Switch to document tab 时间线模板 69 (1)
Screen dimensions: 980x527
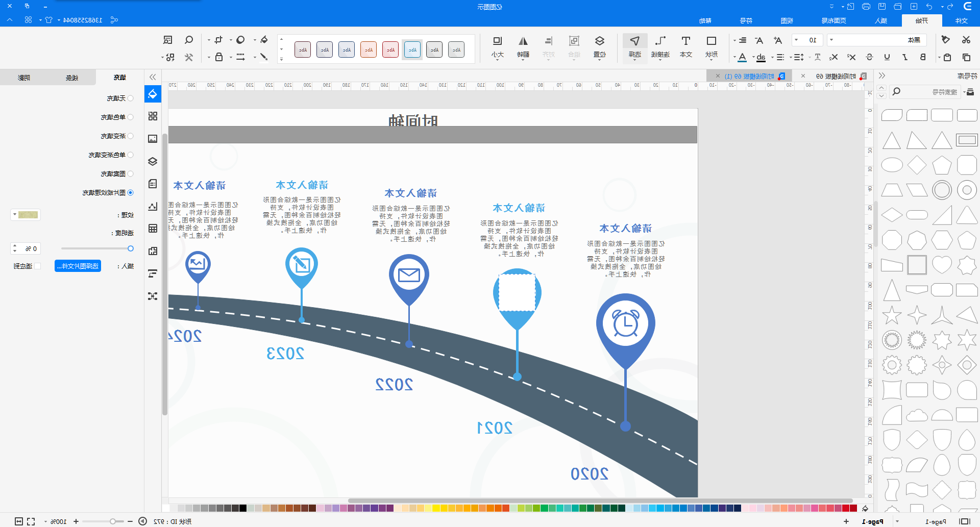(x=749, y=76)
